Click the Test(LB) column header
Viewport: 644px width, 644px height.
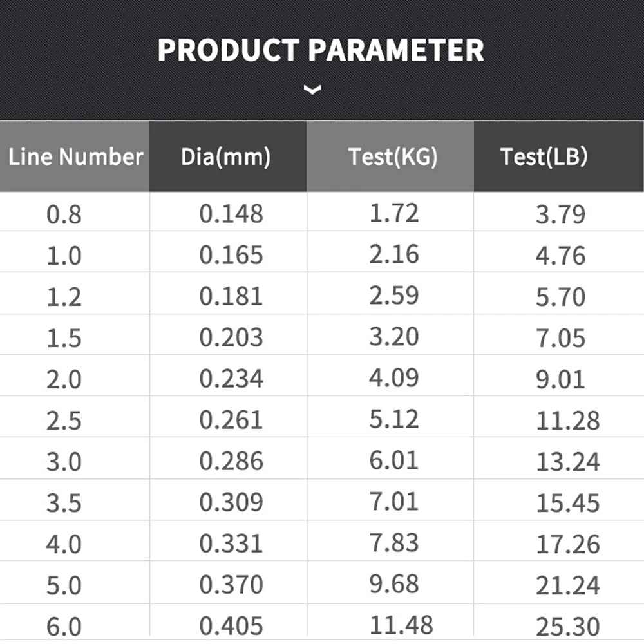click(x=544, y=156)
